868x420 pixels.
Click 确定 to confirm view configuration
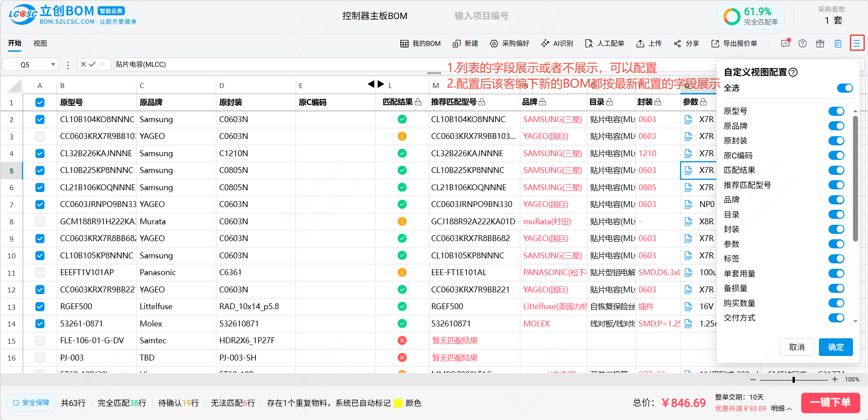[836, 347]
